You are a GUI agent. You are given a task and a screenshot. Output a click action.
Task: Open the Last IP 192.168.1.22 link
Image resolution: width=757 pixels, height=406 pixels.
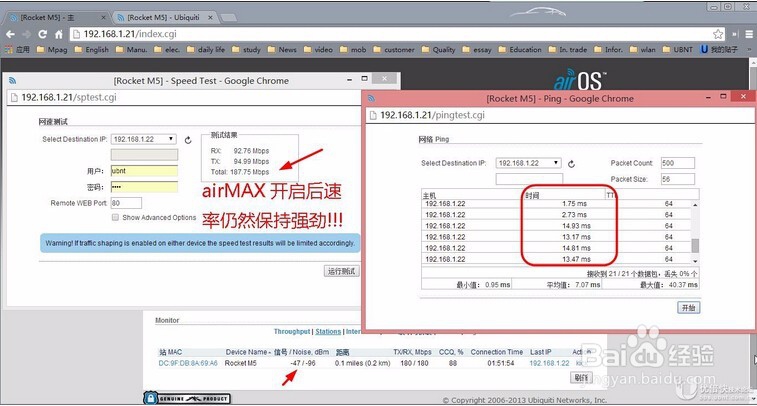[x=549, y=363]
